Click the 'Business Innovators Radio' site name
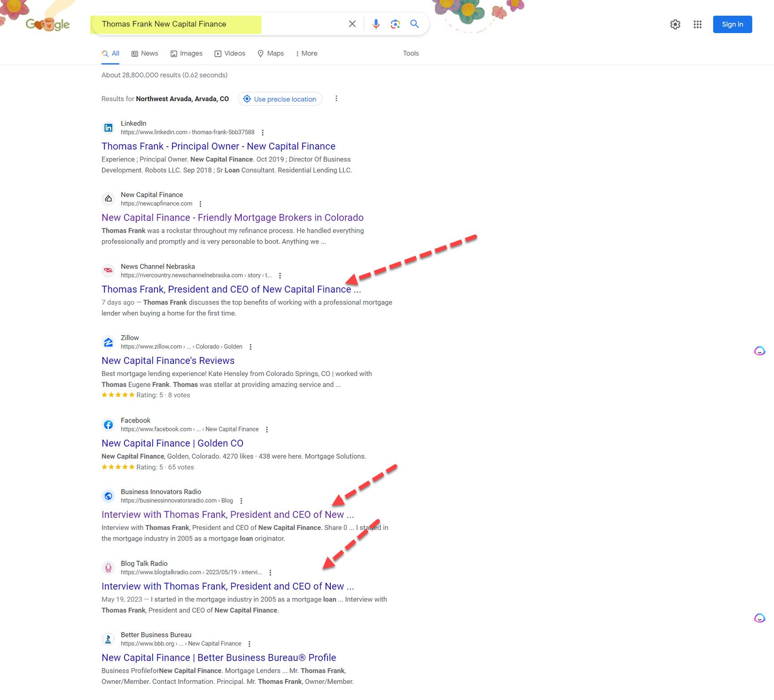 point(161,492)
